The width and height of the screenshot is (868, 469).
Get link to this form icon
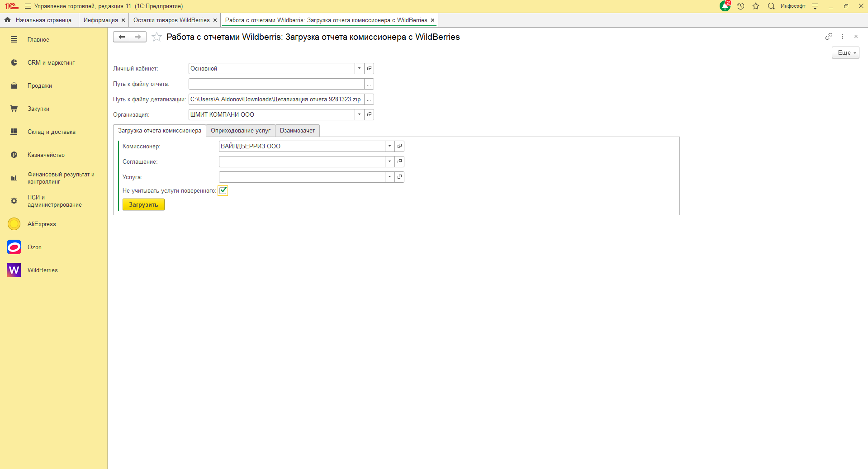829,37
